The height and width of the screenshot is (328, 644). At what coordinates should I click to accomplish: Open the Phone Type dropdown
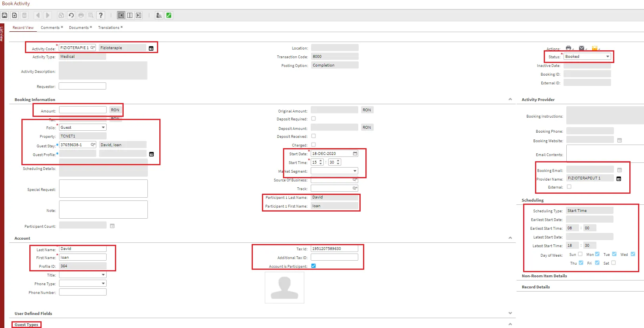click(x=83, y=283)
